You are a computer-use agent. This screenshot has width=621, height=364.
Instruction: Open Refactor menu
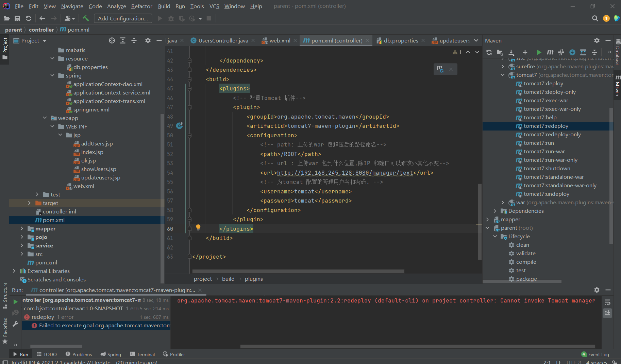[x=141, y=6]
